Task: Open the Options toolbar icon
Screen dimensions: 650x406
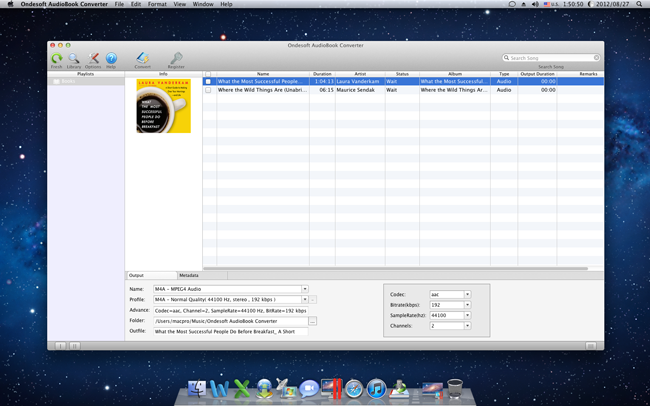Action: click(93, 60)
